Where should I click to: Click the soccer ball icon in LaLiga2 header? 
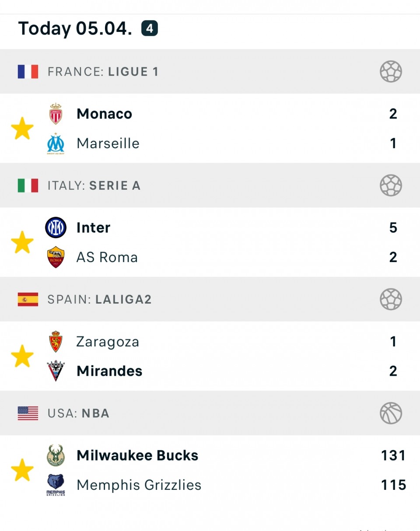click(391, 299)
